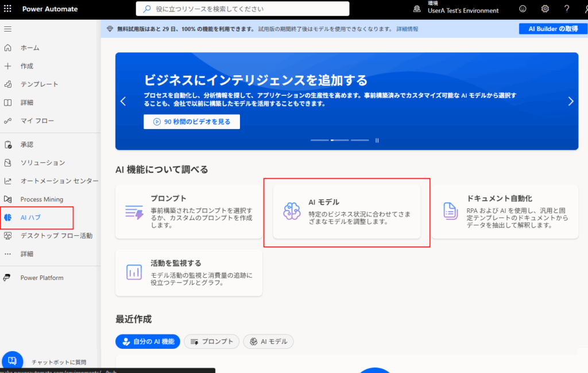Viewport: 588px width, 373px height.
Task: Click the Power Platform icon
Action: [x=7, y=278]
